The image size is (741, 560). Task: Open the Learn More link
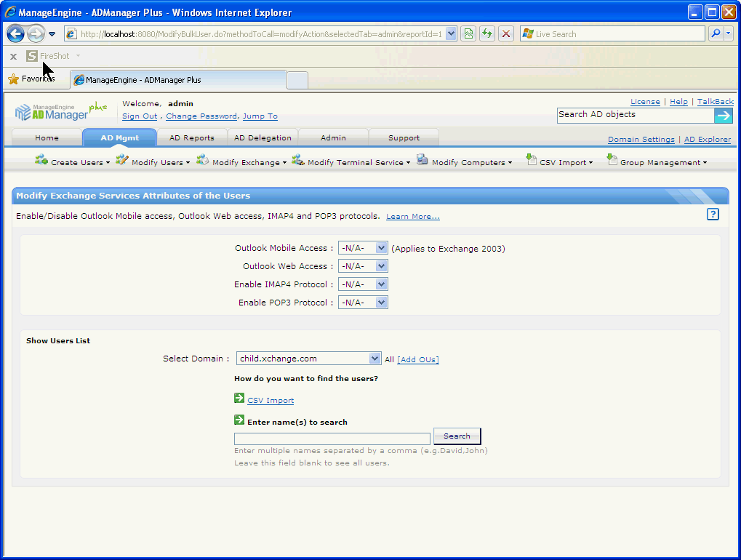click(412, 217)
